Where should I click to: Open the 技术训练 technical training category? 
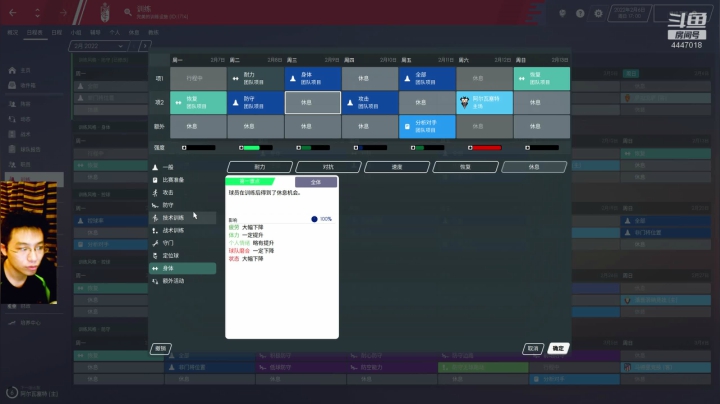tap(182, 218)
